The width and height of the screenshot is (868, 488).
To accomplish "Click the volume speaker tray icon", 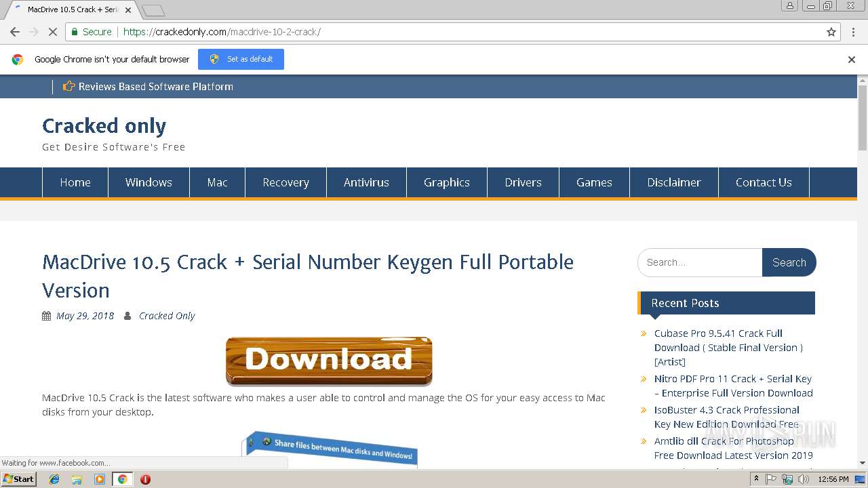I will [804, 479].
